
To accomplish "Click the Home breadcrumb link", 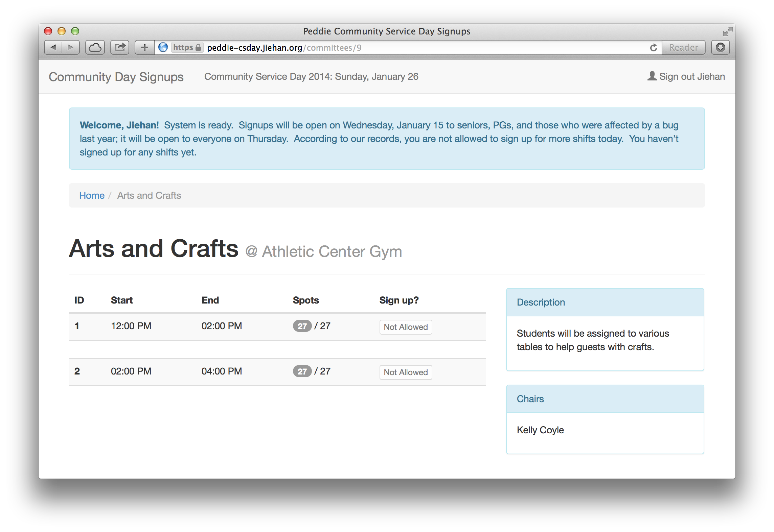I will coord(91,196).
